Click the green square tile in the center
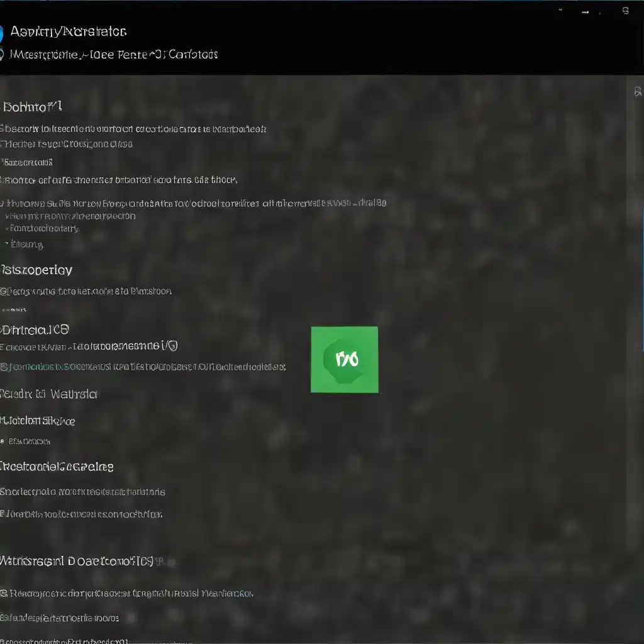This screenshot has height=644, width=644. 344,359
